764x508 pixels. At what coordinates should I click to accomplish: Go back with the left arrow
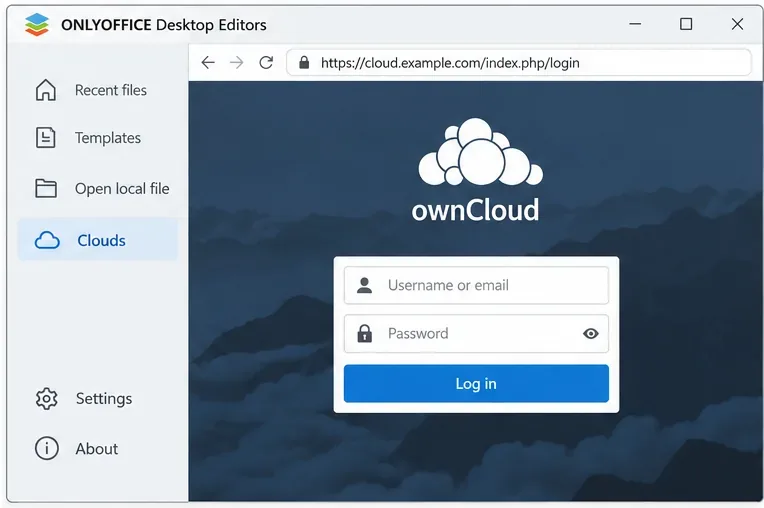tap(208, 62)
